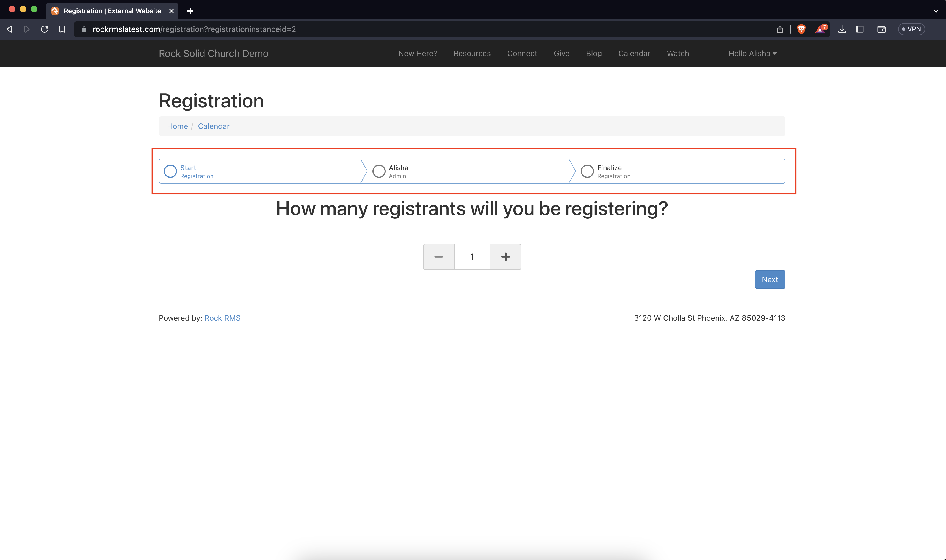Expand the tab search chevron
The height and width of the screenshot is (560, 946).
[936, 11]
